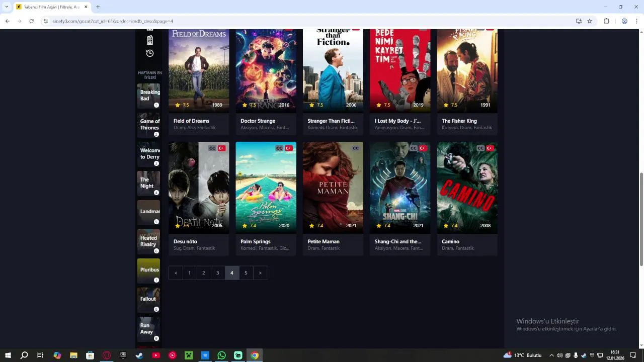This screenshot has height=362, width=644.
Task: Open Heated Rivalry in weekly best list
Action: click(148, 242)
